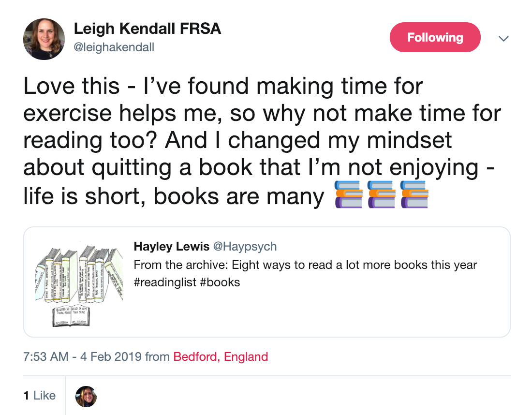The width and height of the screenshot is (532, 415).
Task: View the 1 Like count
Action: [x=40, y=396]
